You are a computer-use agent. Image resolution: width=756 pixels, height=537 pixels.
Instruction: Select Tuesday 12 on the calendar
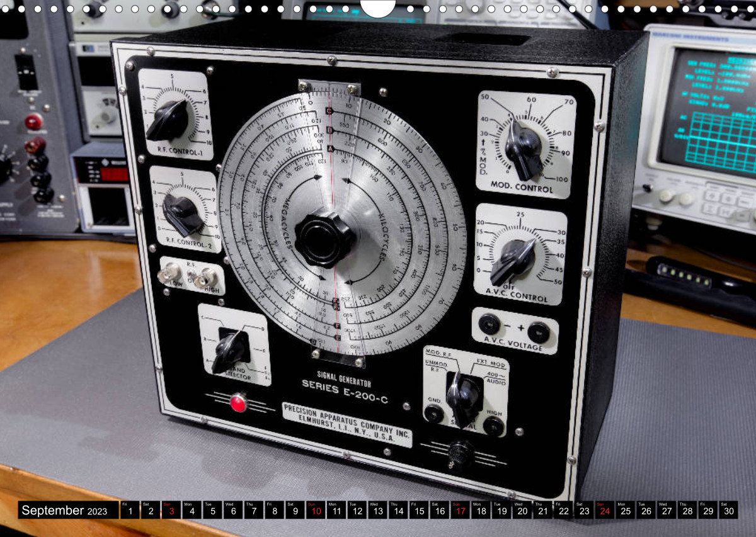pyautogui.click(x=357, y=511)
